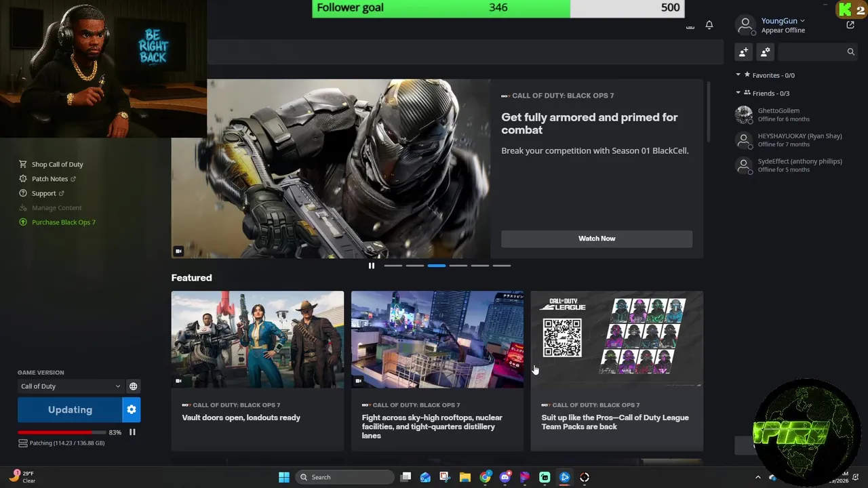Jump to the fourth carousel slide indicator
This screenshot has width=868, height=488.
coord(458,266)
